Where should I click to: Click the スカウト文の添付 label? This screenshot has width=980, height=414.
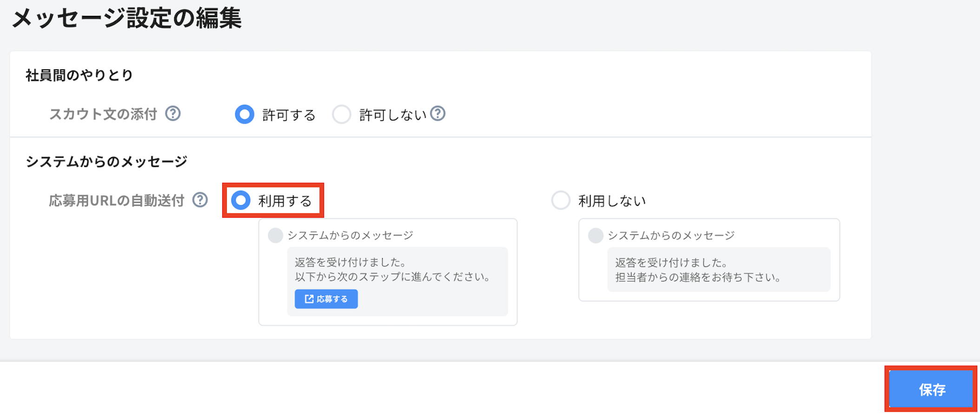click(103, 114)
